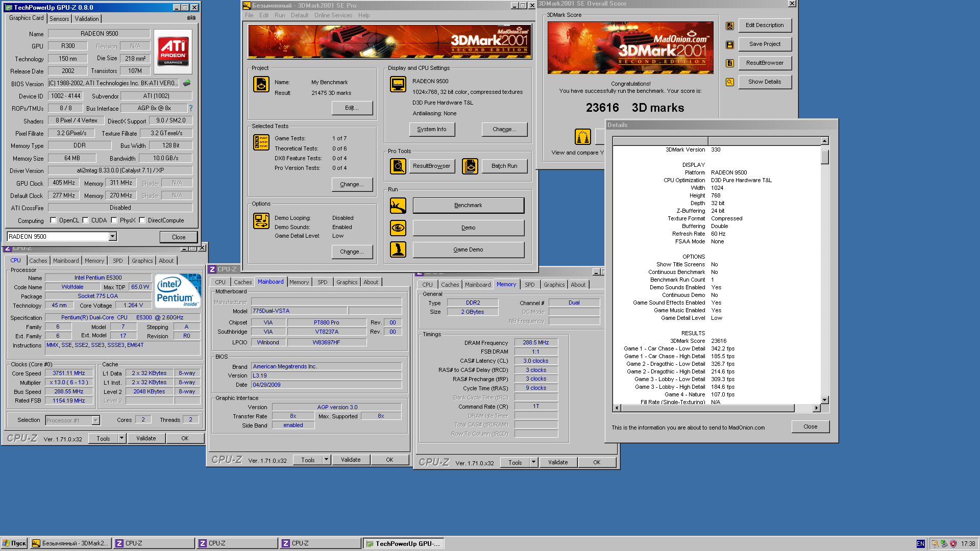Open the Validation tab in GPU-Z
The width and height of the screenshot is (980, 551).
point(87,19)
